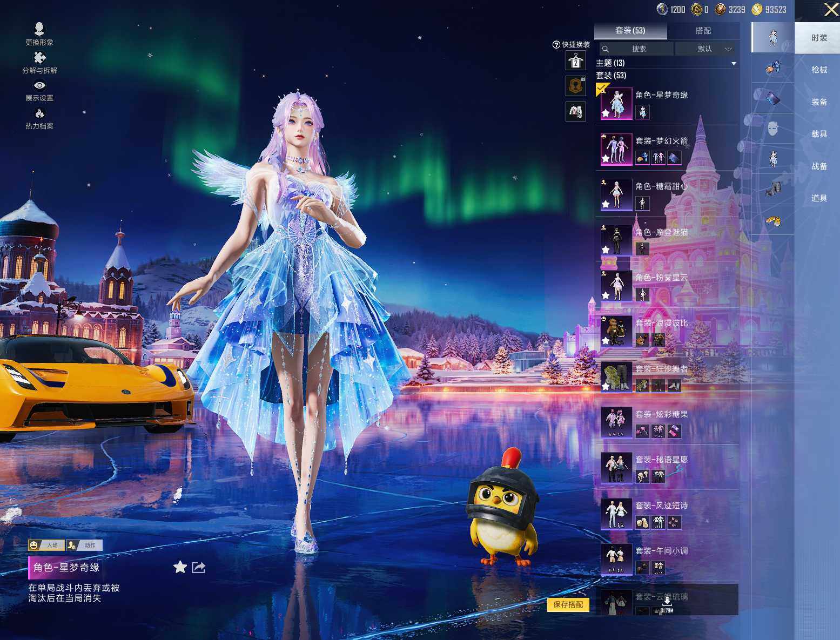Toggle 展示设置 eye display settings

coord(39,85)
